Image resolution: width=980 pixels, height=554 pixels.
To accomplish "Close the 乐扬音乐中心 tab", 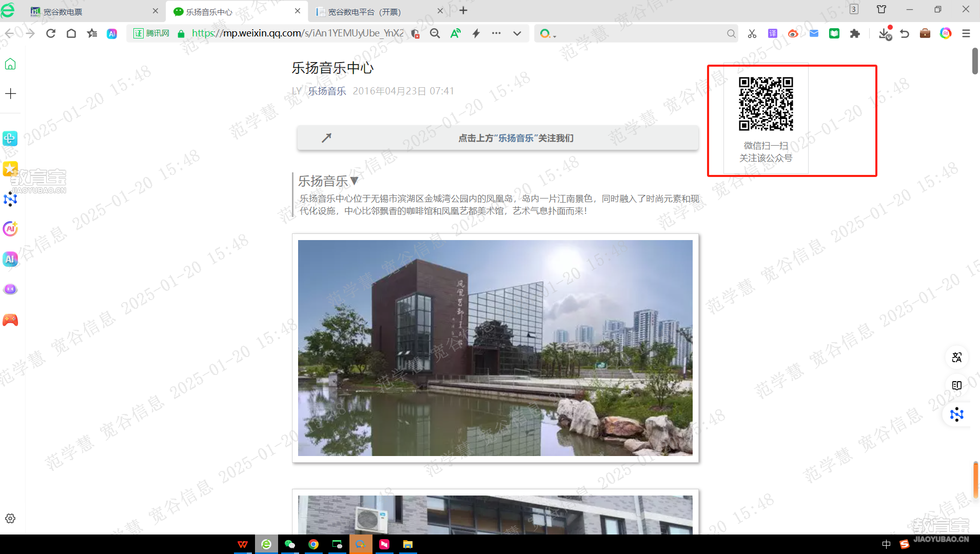I will 298,11.
